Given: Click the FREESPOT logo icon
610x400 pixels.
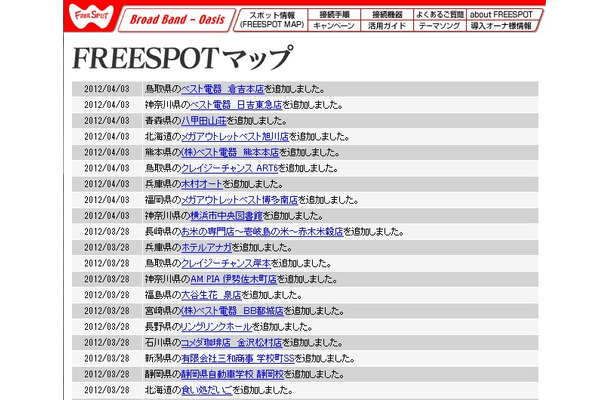Looking at the screenshot, I should click(91, 16).
